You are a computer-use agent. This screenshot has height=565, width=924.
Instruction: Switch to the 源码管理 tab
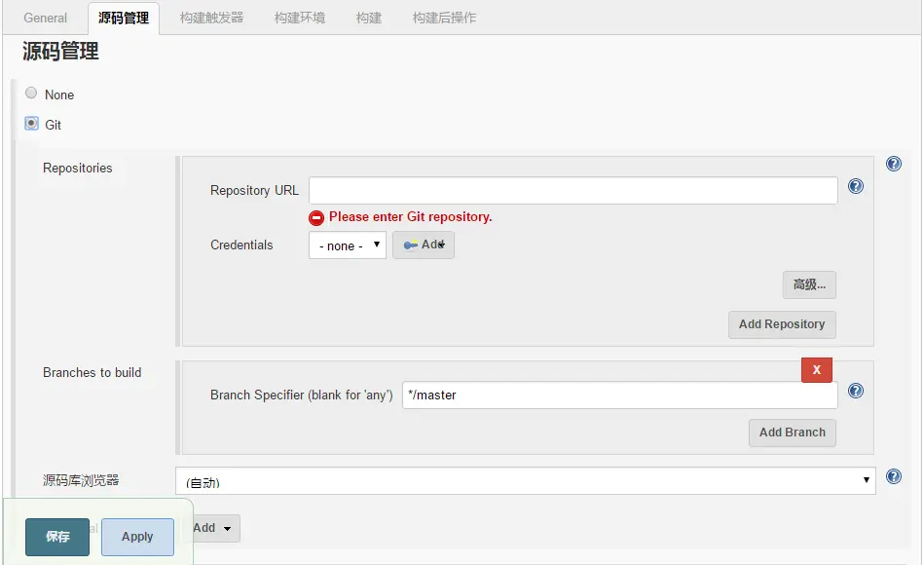point(124,19)
